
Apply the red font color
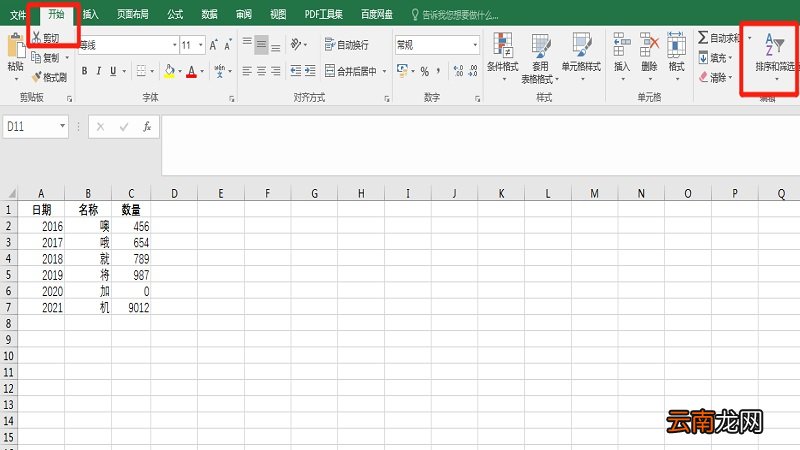click(x=191, y=71)
